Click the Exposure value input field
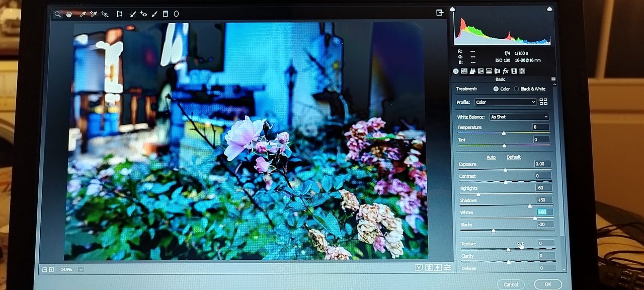 tap(543, 164)
